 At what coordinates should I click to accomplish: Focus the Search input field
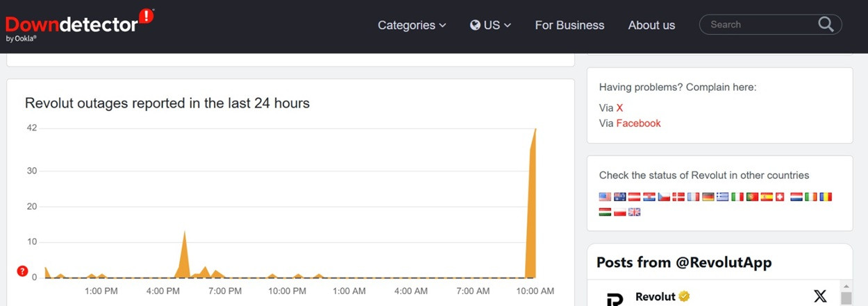[760, 24]
